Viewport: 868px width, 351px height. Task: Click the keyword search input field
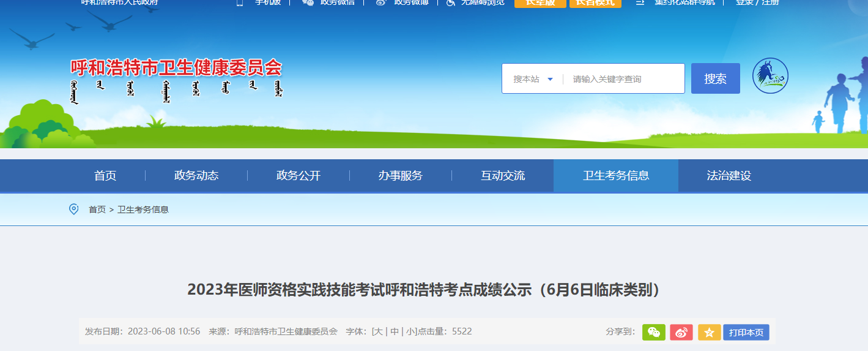click(624, 79)
